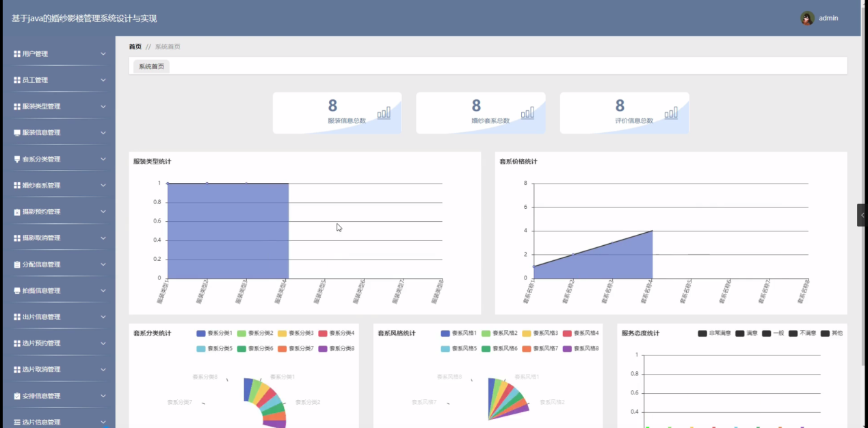This screenshot has width=868, height=428.
Task: Toggle 套系风格6 legend series
Action: point(499,348)
